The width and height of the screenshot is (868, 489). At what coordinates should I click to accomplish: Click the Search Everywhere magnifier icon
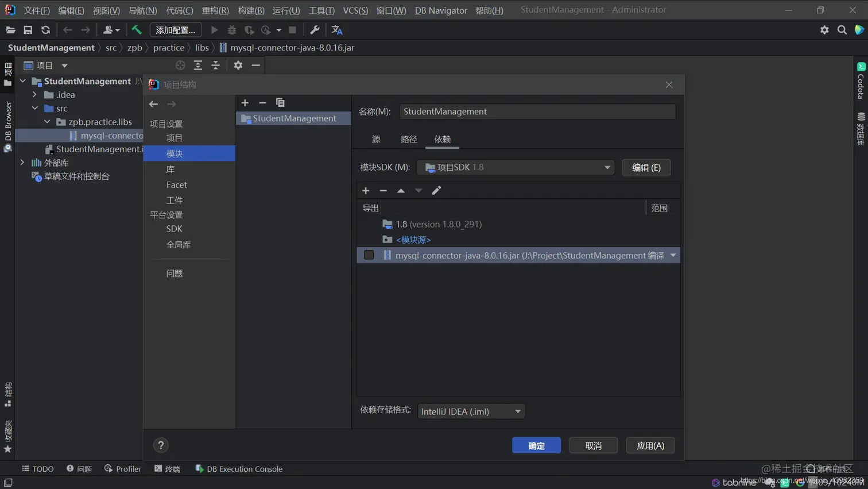[842, 30]
